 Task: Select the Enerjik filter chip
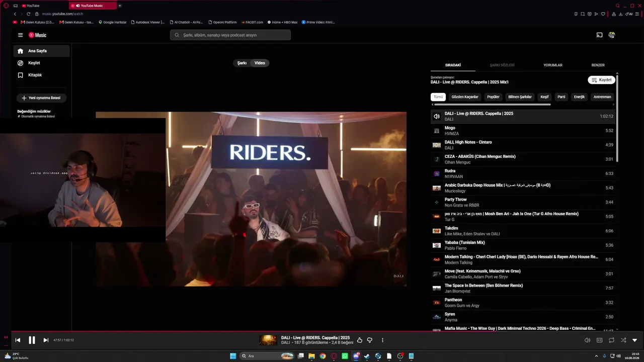click(580, 97)
